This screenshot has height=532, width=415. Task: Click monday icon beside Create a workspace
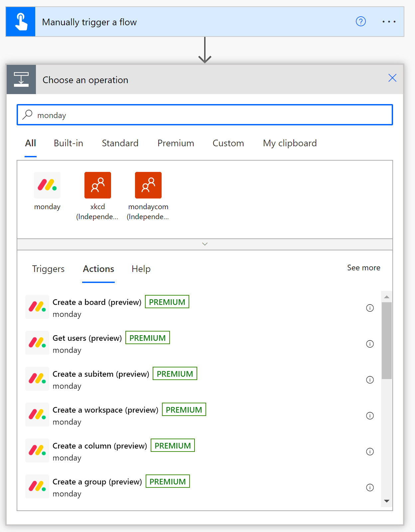click(37, 415)
